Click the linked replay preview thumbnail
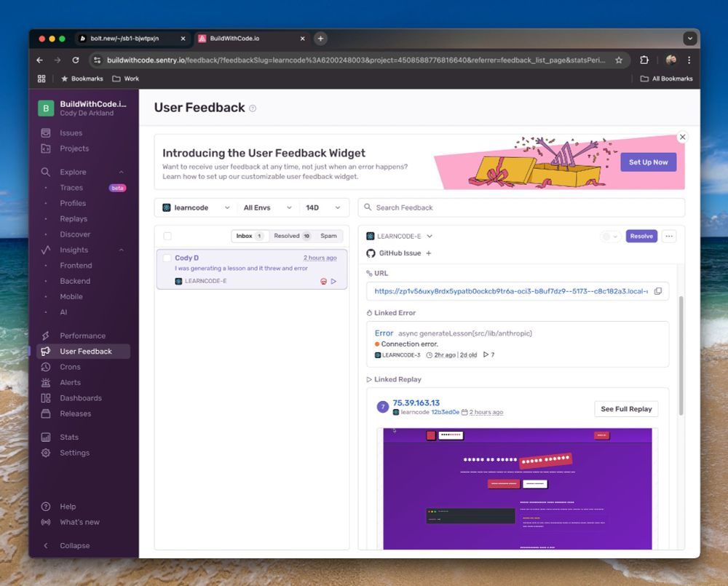The image size is (728, 586). point(517,488)
